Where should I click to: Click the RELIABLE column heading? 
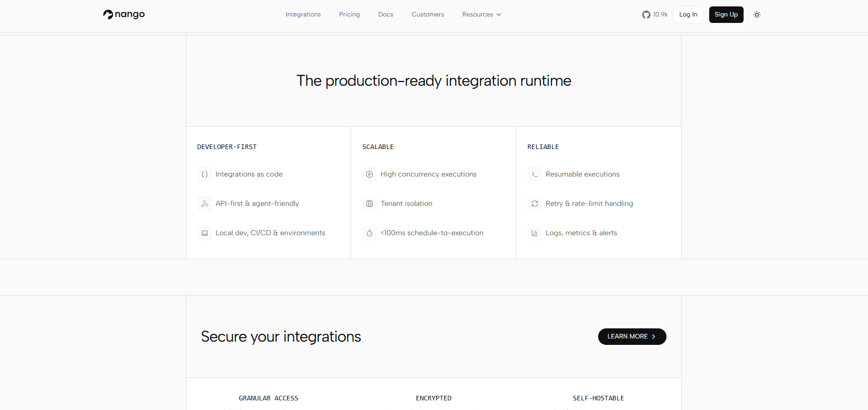click(x=543, y=147)
